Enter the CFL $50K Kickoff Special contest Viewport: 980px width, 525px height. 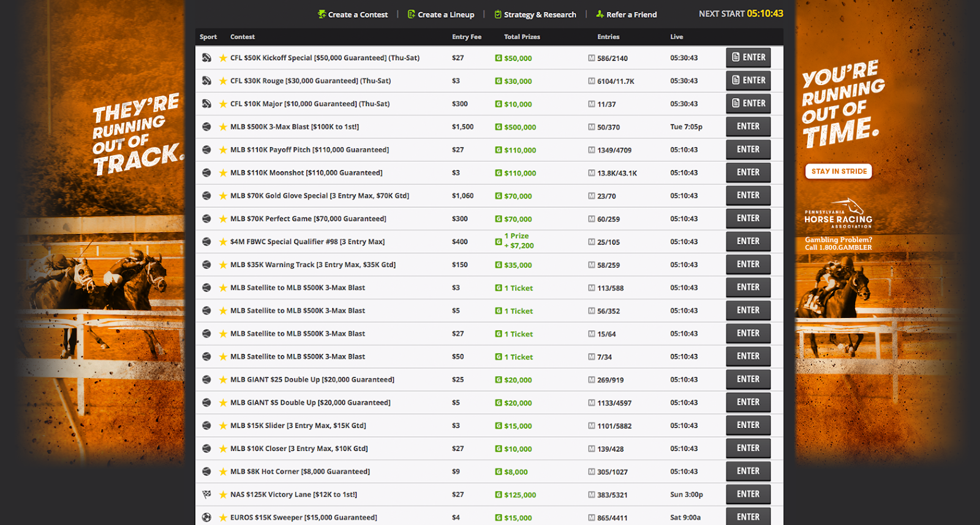pyautogui.click(x=748, y=58)
